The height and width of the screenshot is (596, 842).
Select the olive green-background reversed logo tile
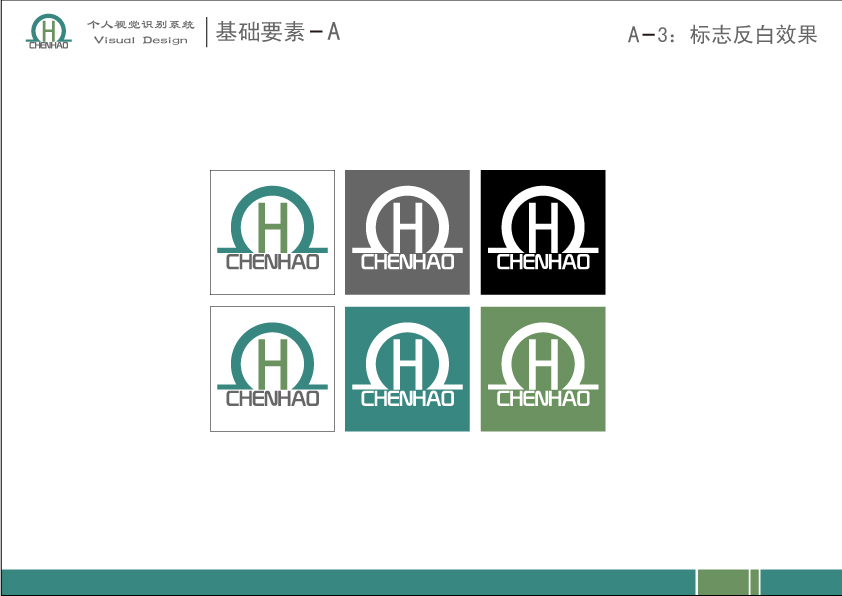pos(543,369)
